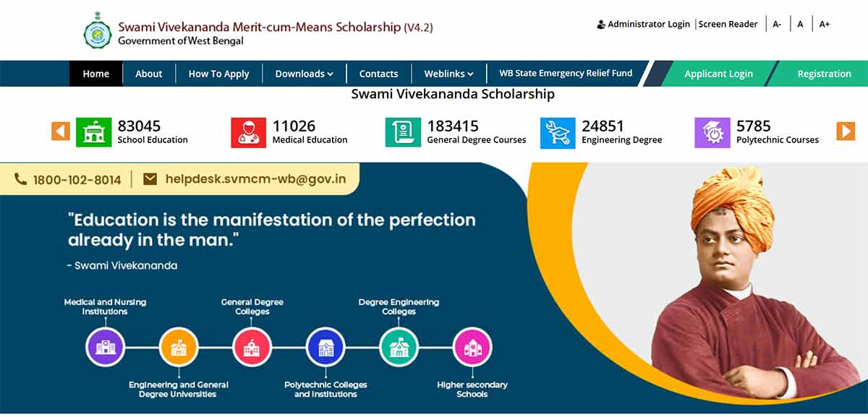Click the Degree Engineering Colleges circle icon
The height and width of the screenshot is (417, 868).
[399, 347]
